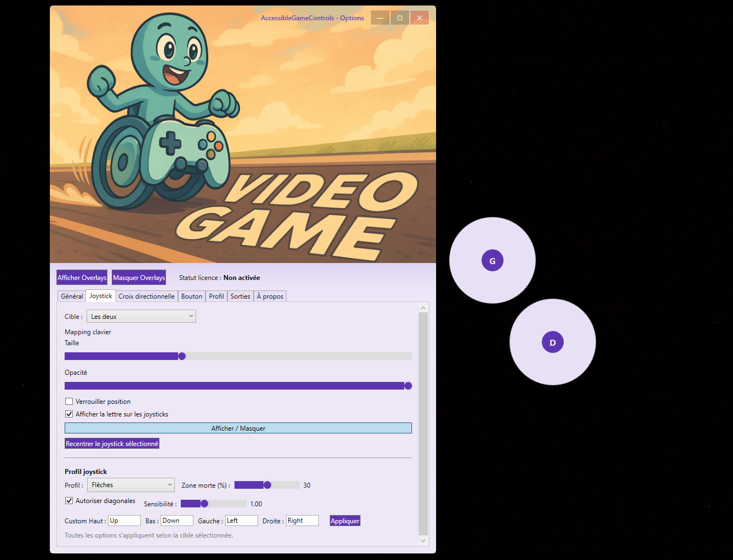
Task: Click the D joystick overlay knob
Action: click(552, 342)
